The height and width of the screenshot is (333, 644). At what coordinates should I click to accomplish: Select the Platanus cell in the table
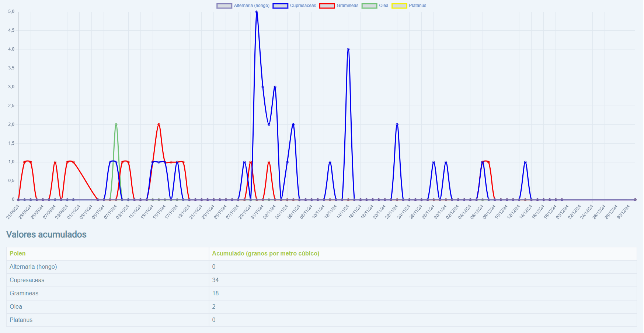point(21,320)
